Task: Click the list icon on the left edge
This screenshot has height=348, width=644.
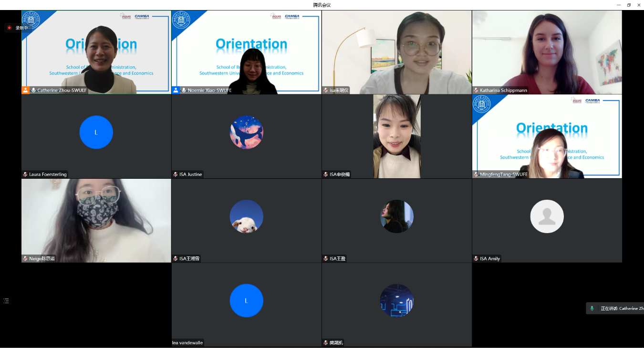Action: pyautogui.click(x=6, y=301)
